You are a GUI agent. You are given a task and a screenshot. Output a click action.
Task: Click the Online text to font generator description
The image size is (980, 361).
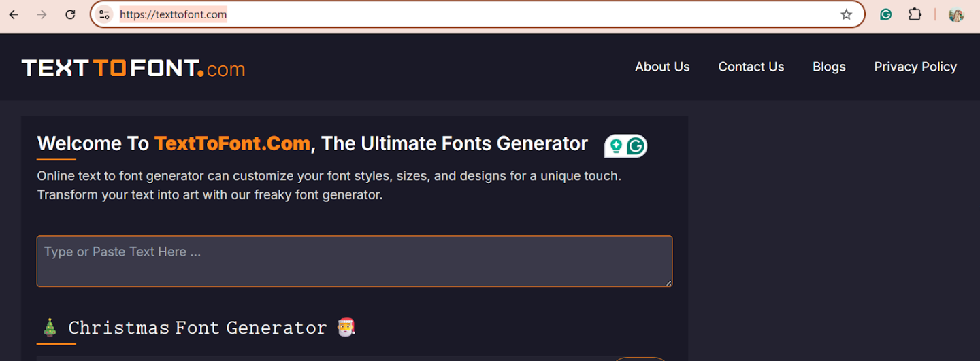click(329, 186)
